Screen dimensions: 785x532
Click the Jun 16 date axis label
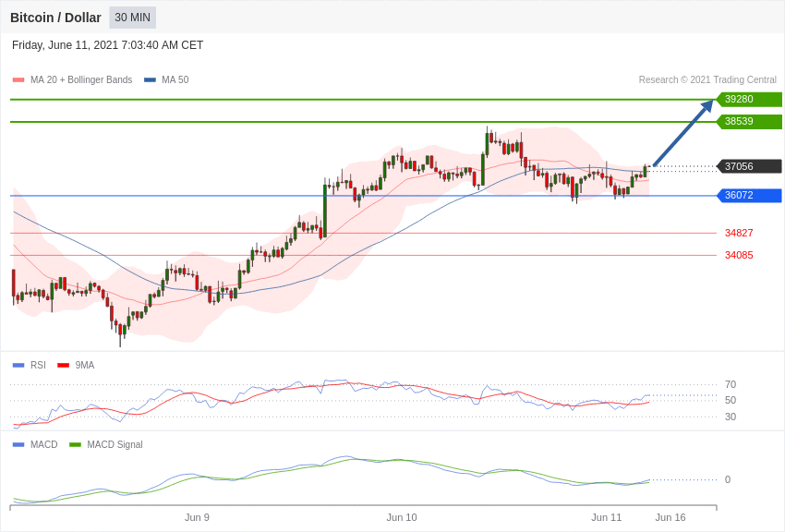pyautogui.click(x=670, y=517)
